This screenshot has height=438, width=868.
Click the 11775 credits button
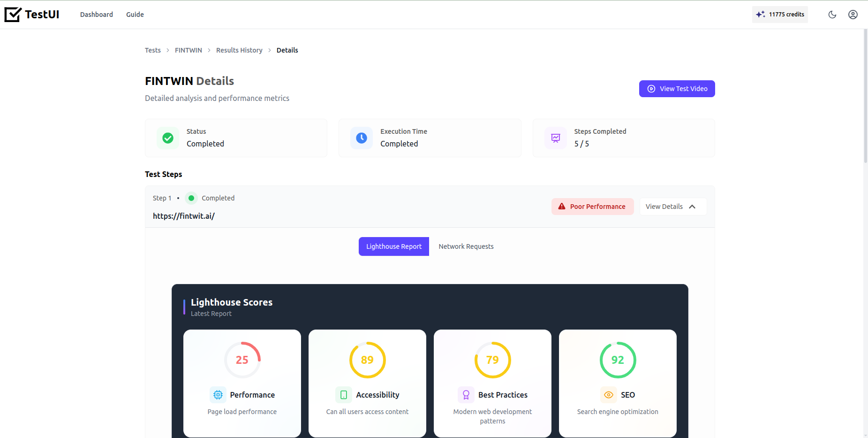[x=780, y=15]
